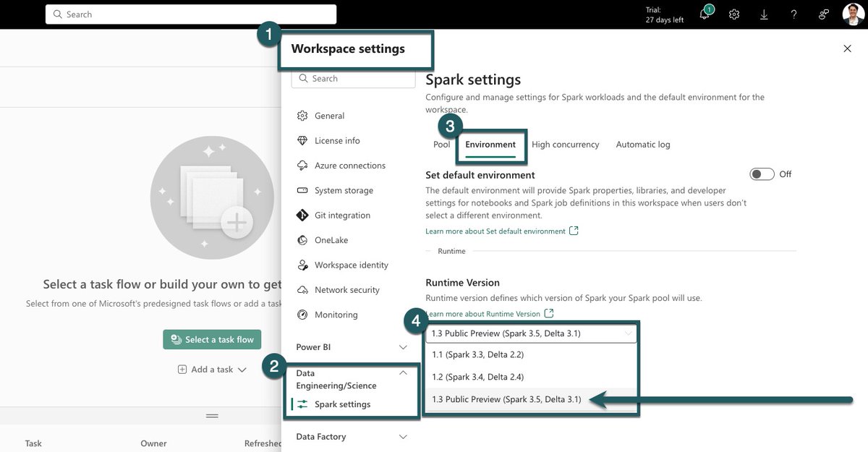This screenshot has height=452, width=868.
Task: Switch to the Environment tab
Action: point(490,145)
